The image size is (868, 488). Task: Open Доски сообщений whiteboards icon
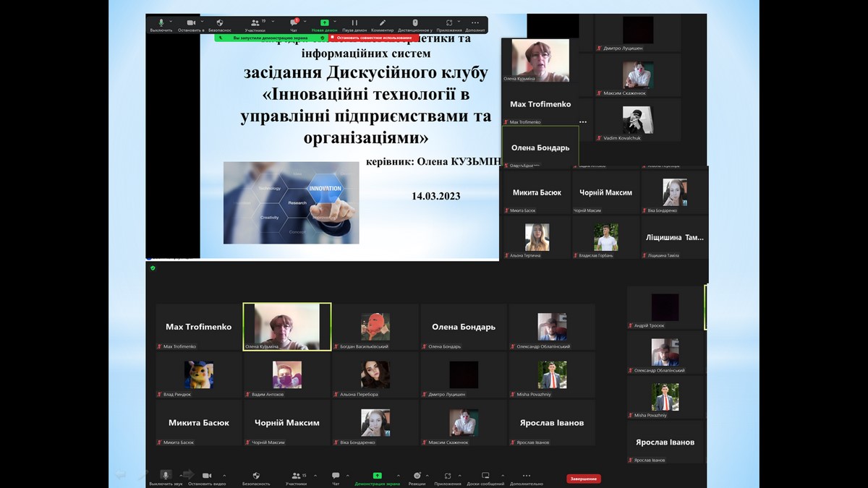coord(485,476)
